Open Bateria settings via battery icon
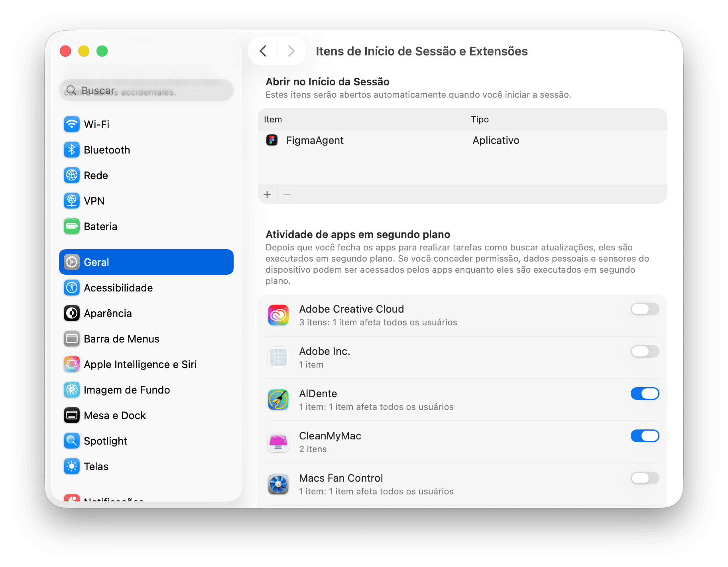728x567 pixels. (x=72, y=226)
